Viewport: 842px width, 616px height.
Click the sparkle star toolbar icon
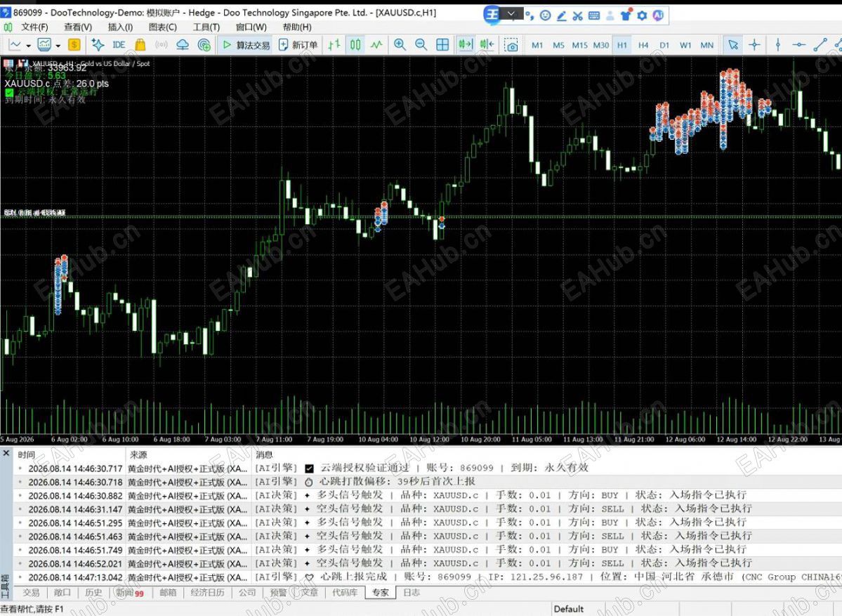point(98,45)
